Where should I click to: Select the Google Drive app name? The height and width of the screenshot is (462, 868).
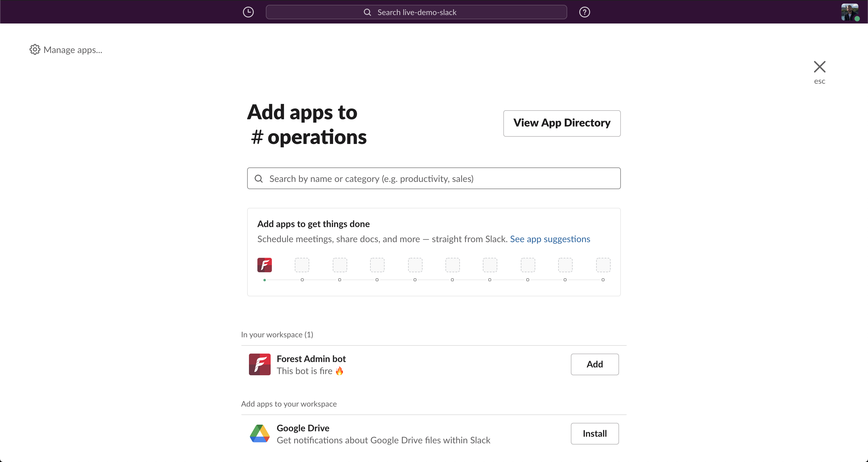[x=303, y=428]
